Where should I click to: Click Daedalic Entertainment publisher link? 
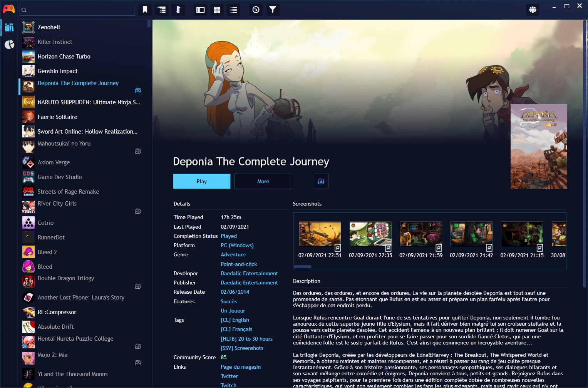click(249, 283)
